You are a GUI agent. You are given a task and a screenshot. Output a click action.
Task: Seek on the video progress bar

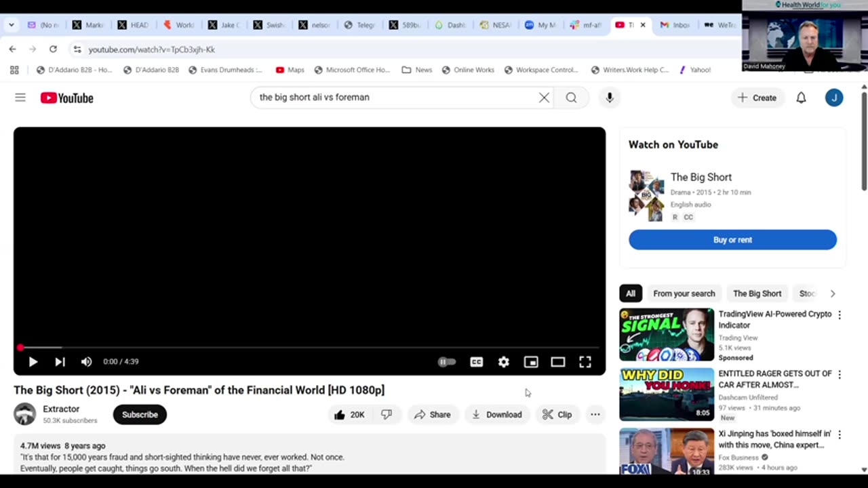(x=309, y=348)
